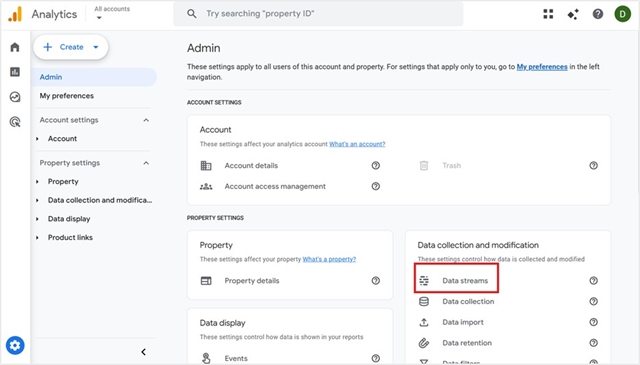Screen dimensions: 640x365
Task: Click the Data collection database icon
Action: click(x=424, y=301)
